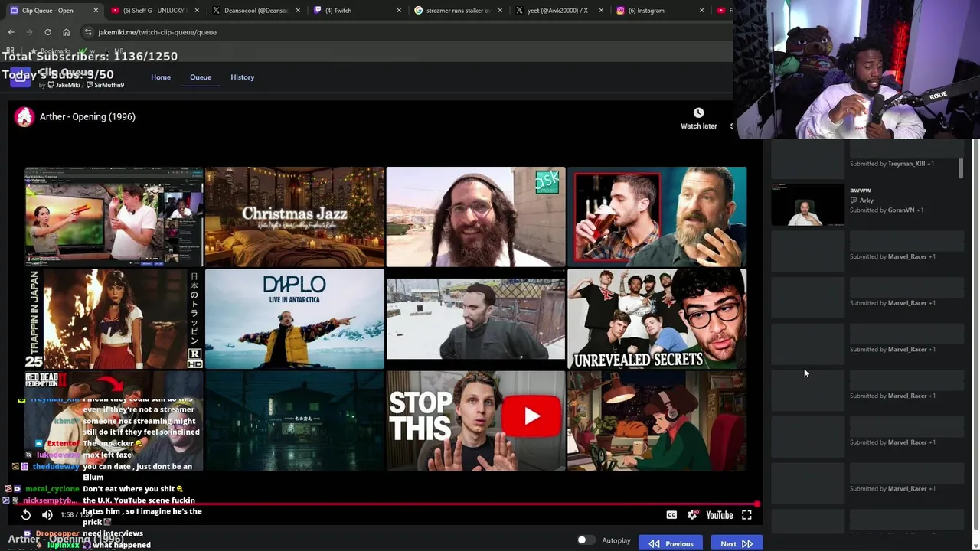
Task: Close the Clip Queue browser tab
Action: coord(96,11)
